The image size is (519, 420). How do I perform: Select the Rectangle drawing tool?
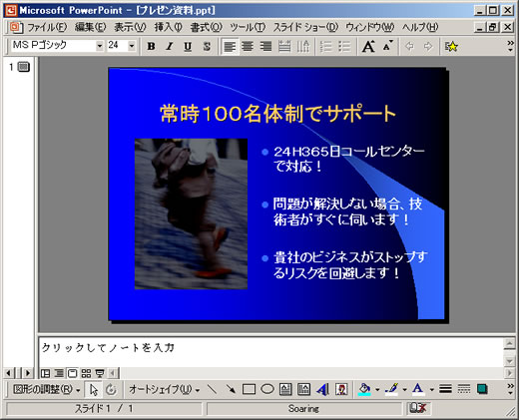(x=249, y=389)
